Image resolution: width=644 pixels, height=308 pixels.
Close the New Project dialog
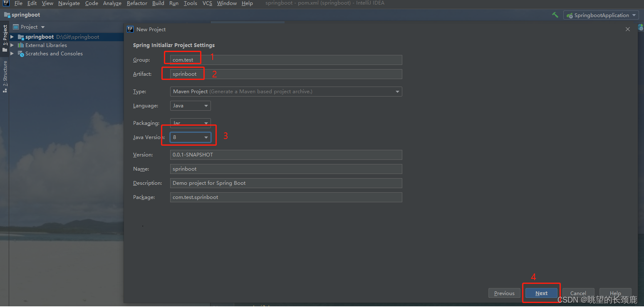(628, 29)
